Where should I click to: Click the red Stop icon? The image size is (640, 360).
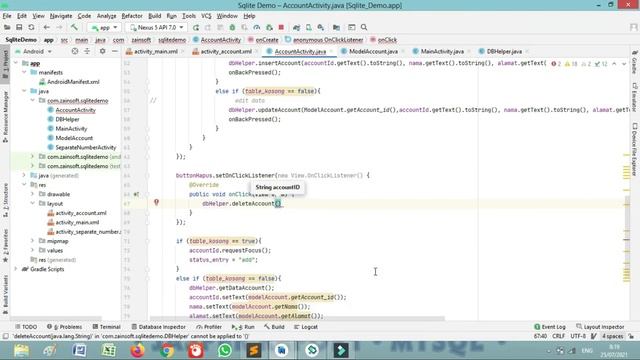point(281,27)
